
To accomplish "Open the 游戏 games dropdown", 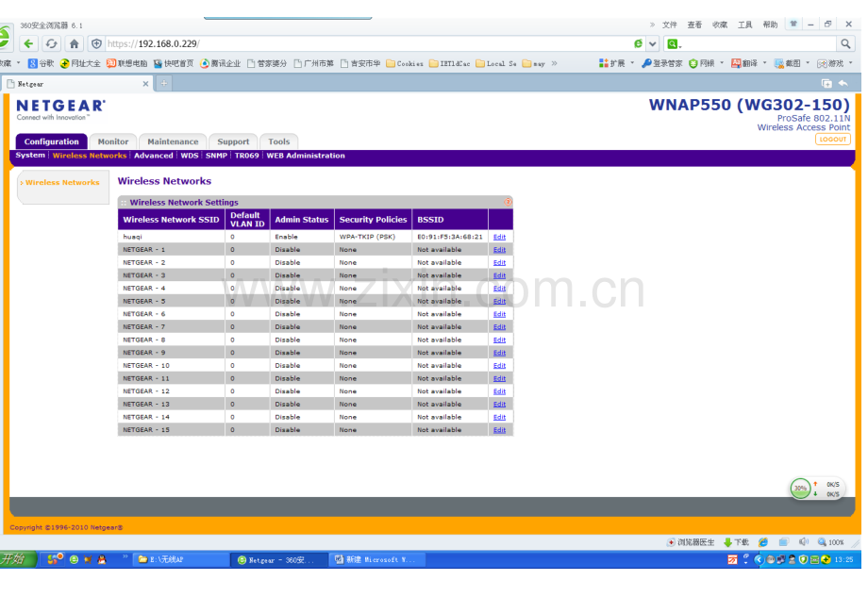I will click(835, 63).
